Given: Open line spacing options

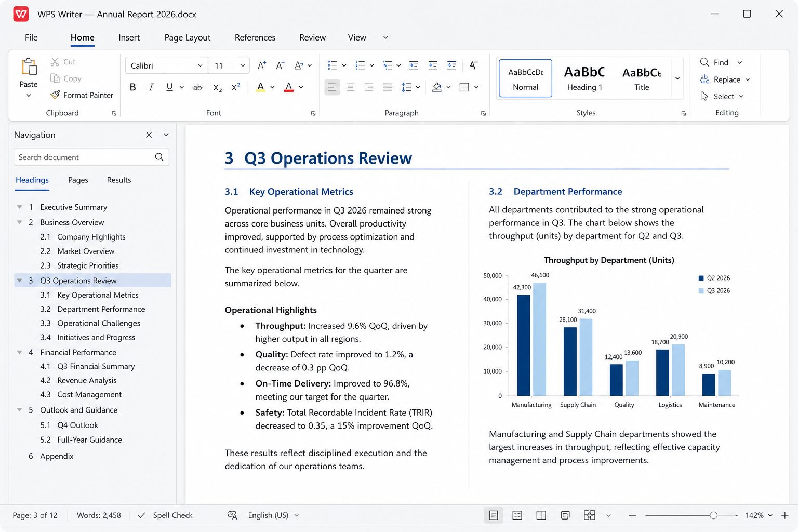Looking at the screenshot, I should coord(406,87).
